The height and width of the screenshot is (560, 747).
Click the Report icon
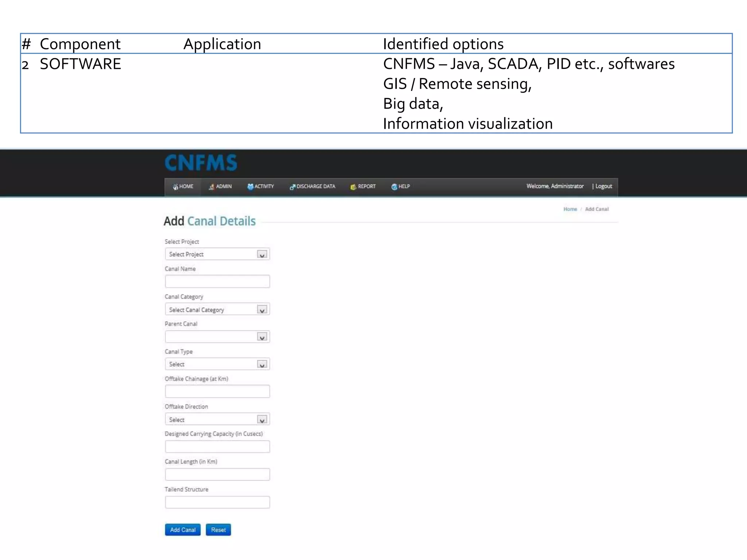click(x=353, y=187)
